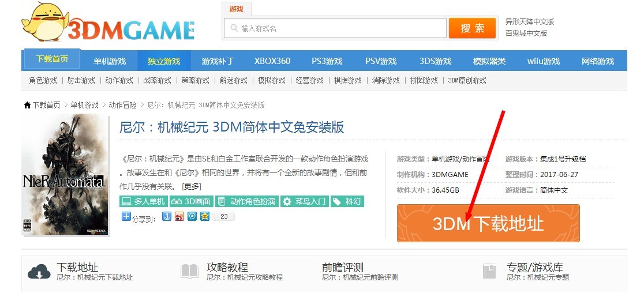Screen dimensions: 644x293
Task: Open the 网络游戏 nav item
Action: point(598,61)
